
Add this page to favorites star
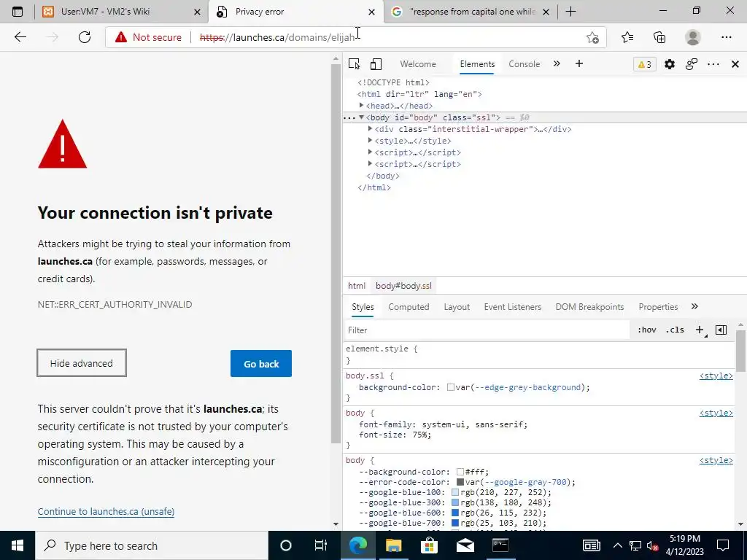coord(592,37)
